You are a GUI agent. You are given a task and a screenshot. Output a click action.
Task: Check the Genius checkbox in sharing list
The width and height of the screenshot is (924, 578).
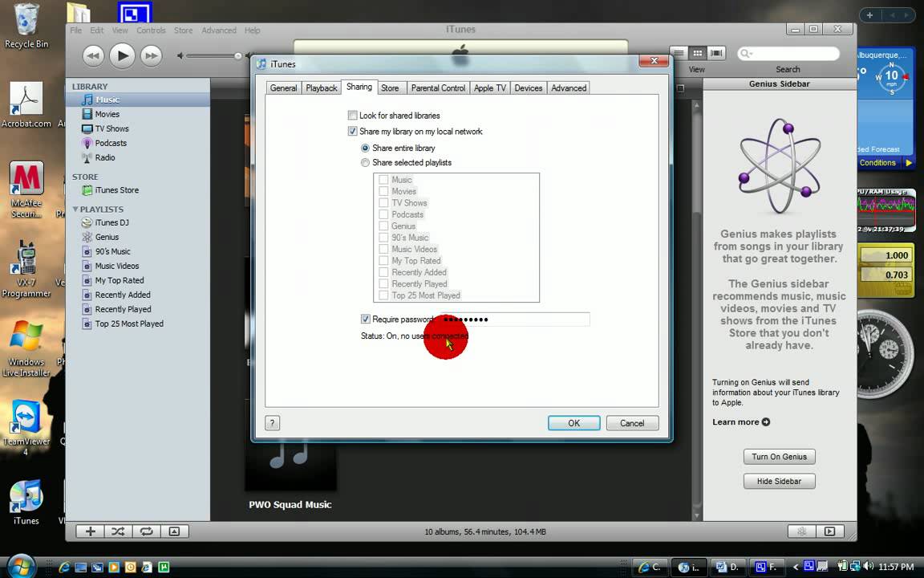point(383,226)
